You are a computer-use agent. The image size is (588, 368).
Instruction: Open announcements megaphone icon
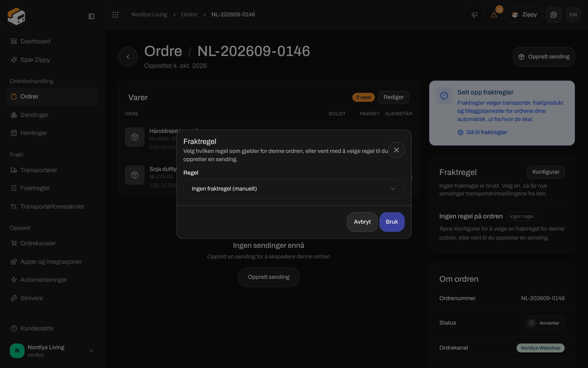(474, 15)
